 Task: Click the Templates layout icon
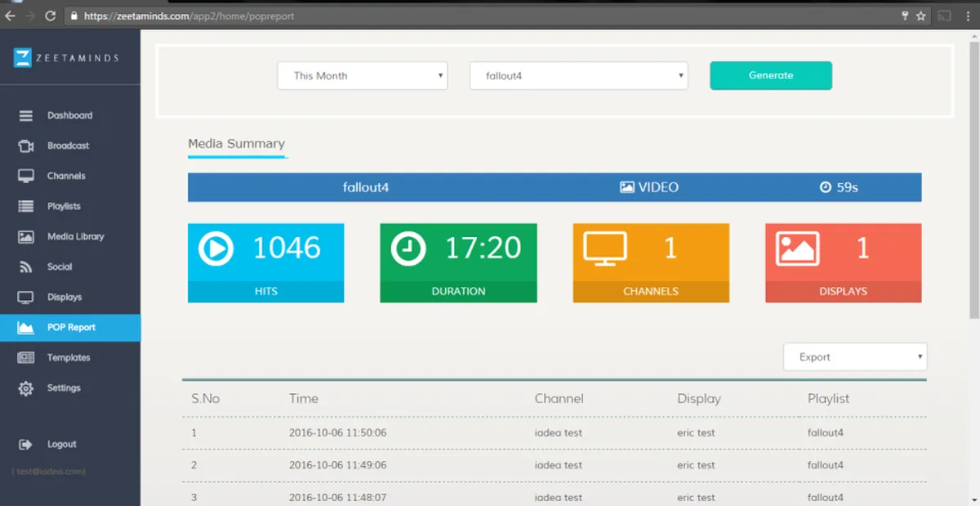(x=26, y=358)
